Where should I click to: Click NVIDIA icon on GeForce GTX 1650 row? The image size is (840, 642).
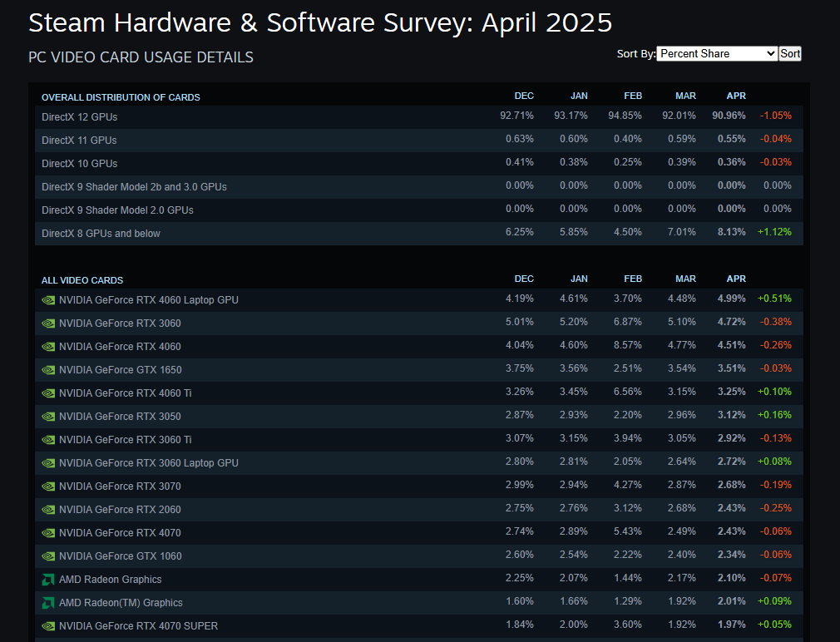[48, 370]
